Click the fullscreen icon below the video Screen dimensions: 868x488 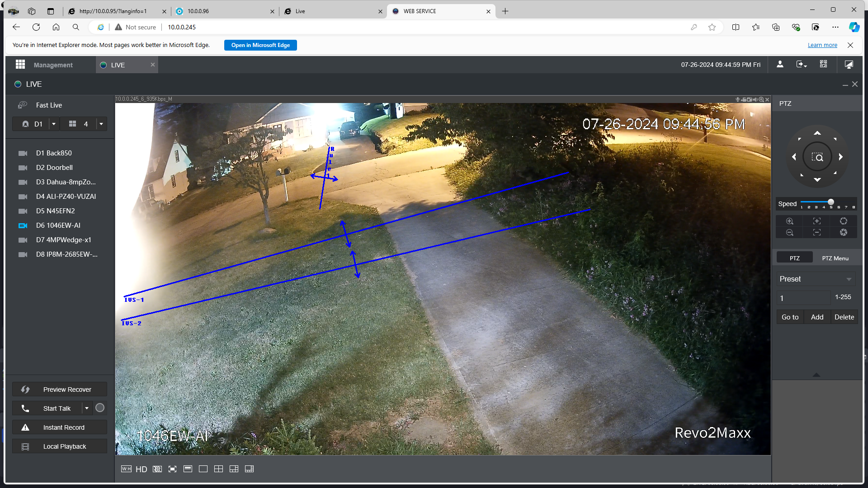point(172,469)
